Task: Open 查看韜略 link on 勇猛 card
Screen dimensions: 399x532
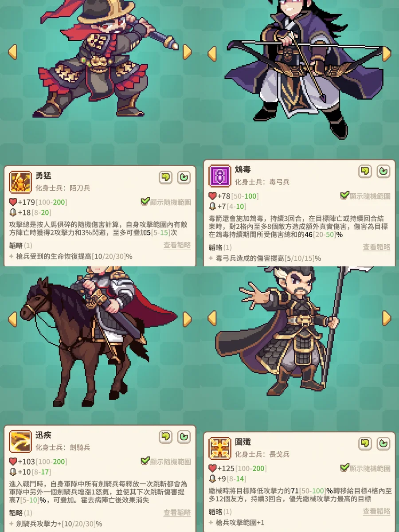Action: tap(177, 245)
